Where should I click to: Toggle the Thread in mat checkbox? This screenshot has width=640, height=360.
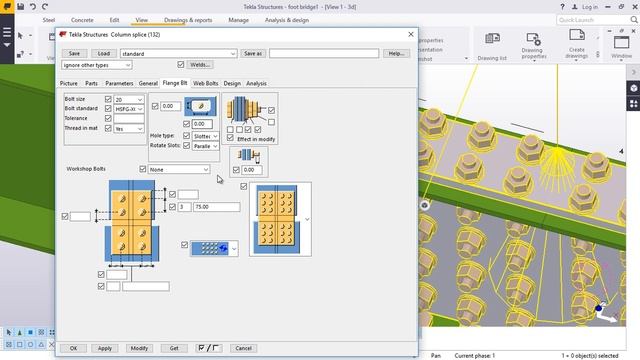tap(108, 128)
